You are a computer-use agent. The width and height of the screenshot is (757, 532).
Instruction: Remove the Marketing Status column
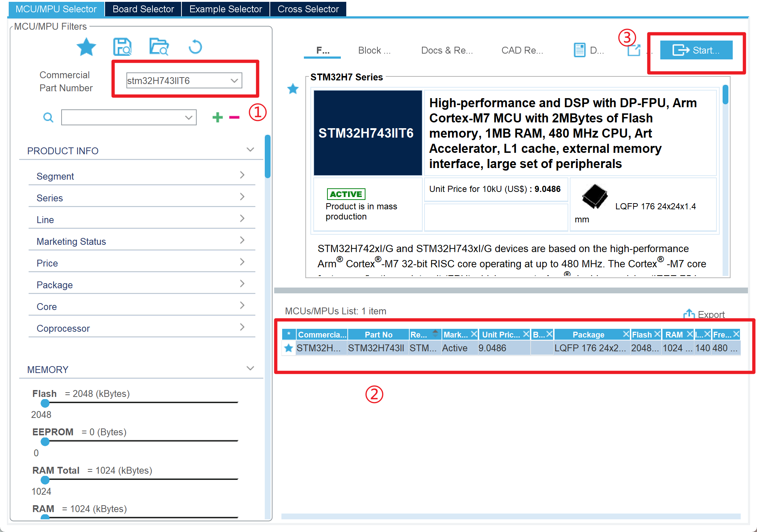point(474,334)
